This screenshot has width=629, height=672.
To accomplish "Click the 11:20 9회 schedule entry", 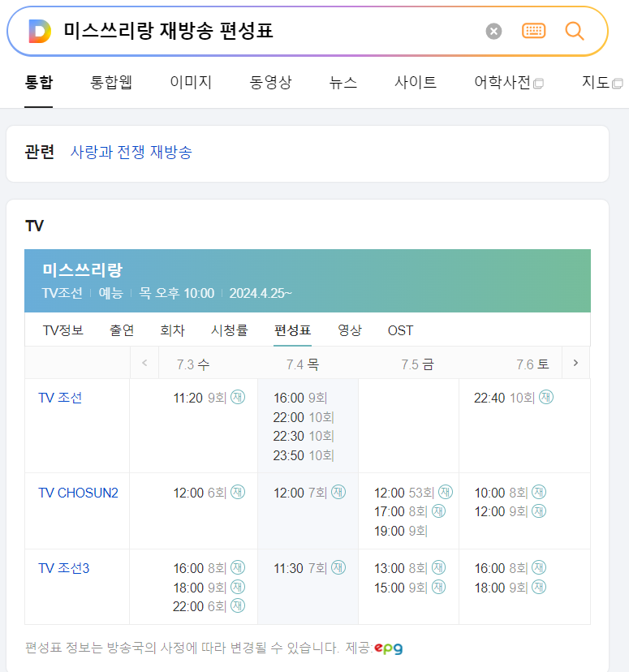I will click(200, 398).
